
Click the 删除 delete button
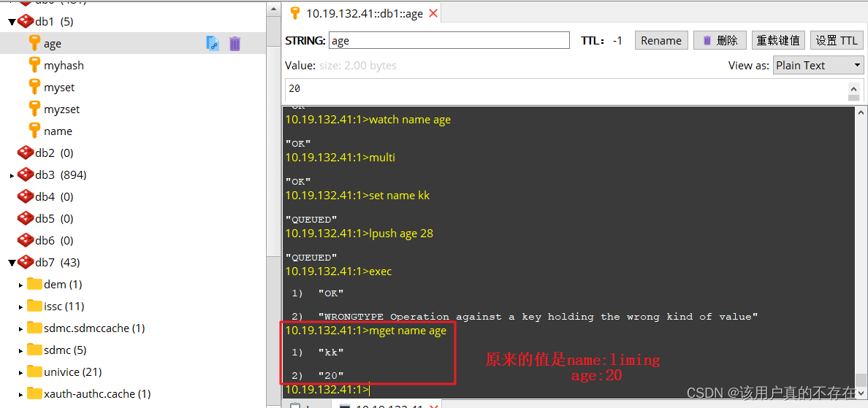[720, 40]
